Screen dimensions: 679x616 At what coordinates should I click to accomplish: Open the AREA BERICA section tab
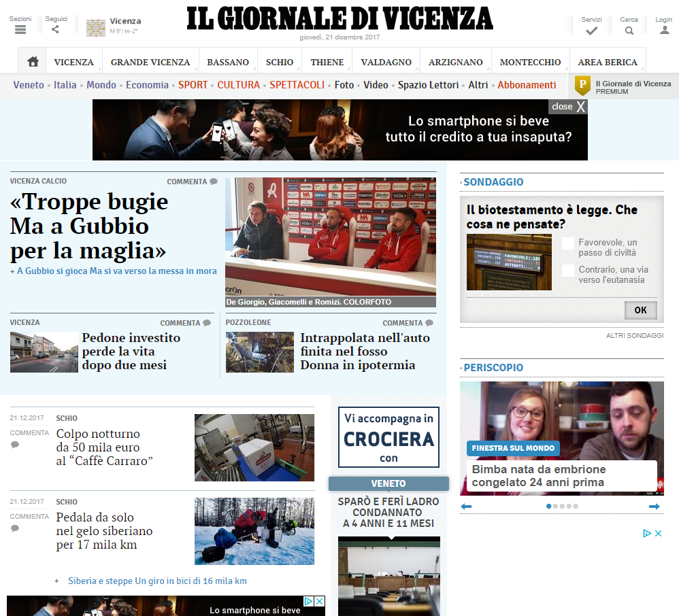point(608,62)
